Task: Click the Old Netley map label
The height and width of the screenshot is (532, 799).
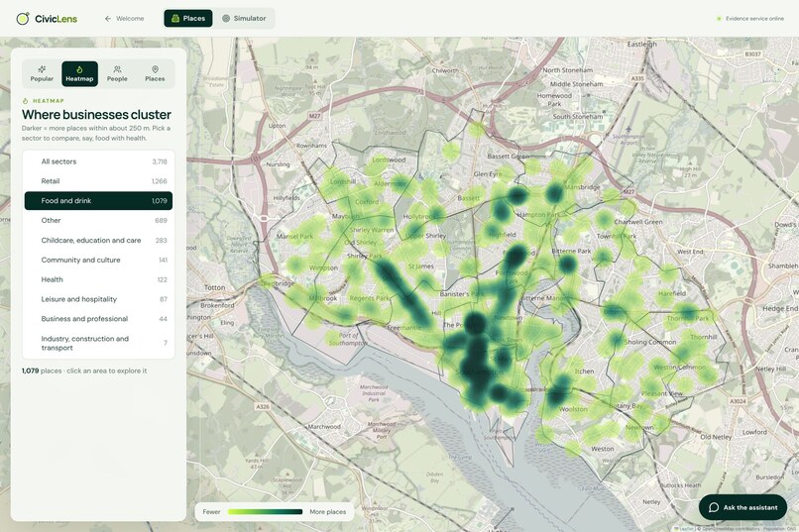Action: [x=716, y=437]
